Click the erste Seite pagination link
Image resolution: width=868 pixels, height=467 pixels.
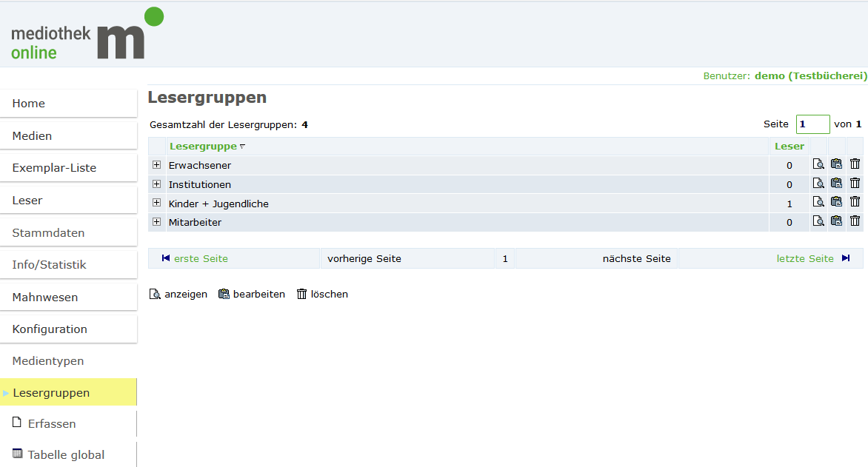201,259
